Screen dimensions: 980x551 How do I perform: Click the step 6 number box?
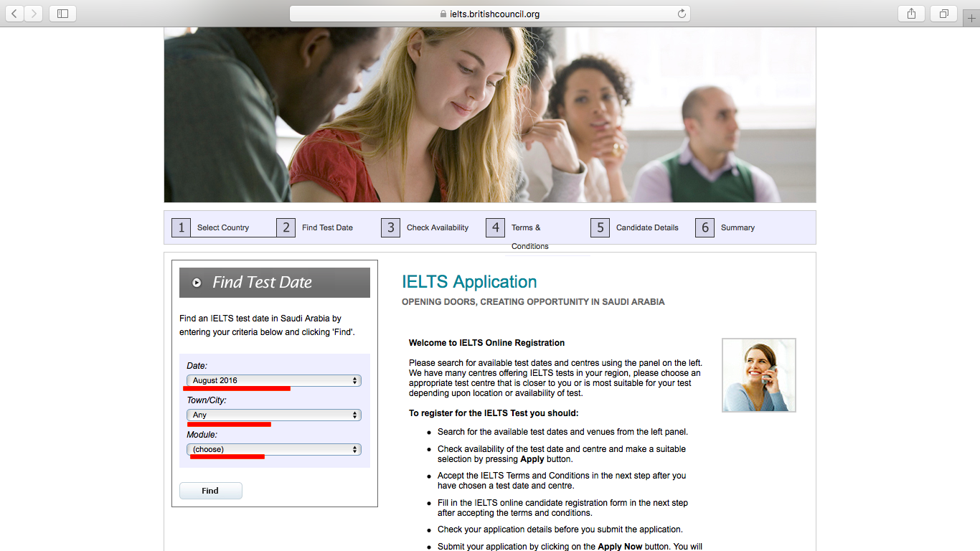pyautogui.click(x=705, y=227)
